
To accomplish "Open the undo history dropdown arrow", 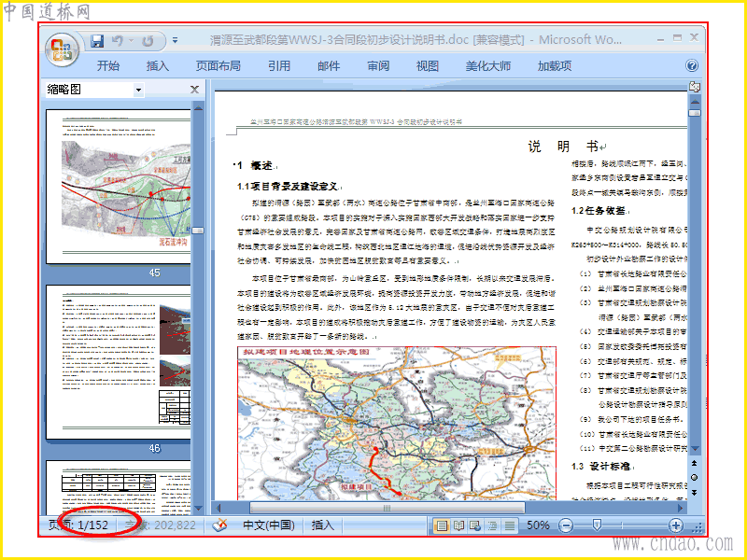I will point(131,41).
